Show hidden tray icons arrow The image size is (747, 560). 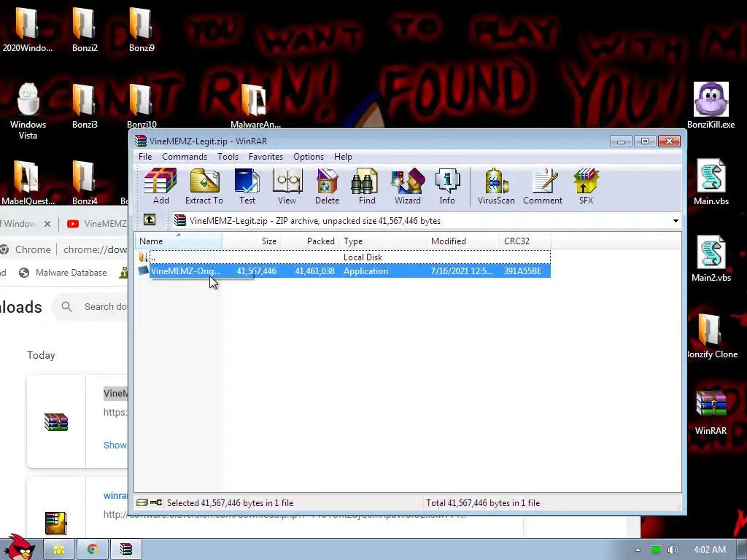click(638, 550)
